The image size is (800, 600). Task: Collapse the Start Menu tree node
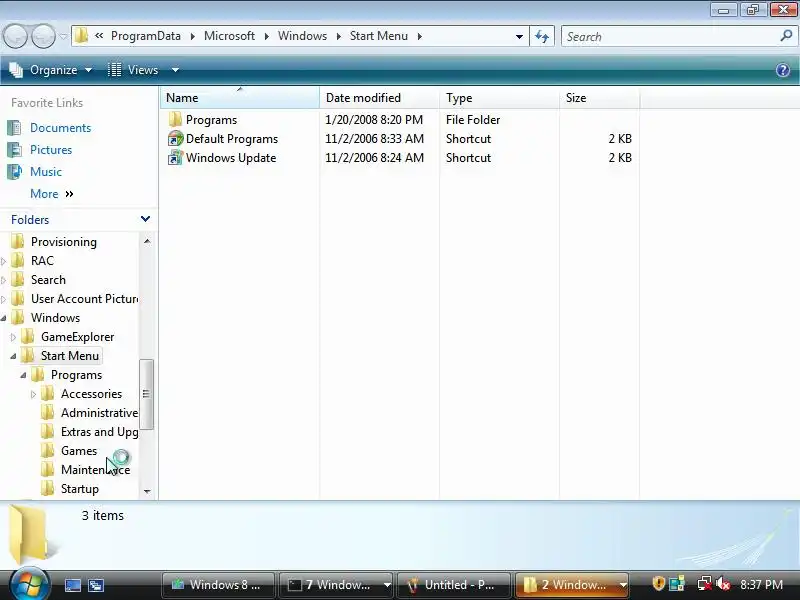(x=13, y=356)
